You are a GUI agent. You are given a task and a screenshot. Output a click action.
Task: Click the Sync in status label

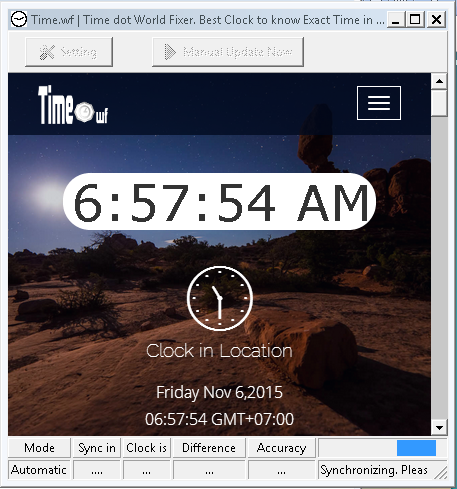pos(97,448)
